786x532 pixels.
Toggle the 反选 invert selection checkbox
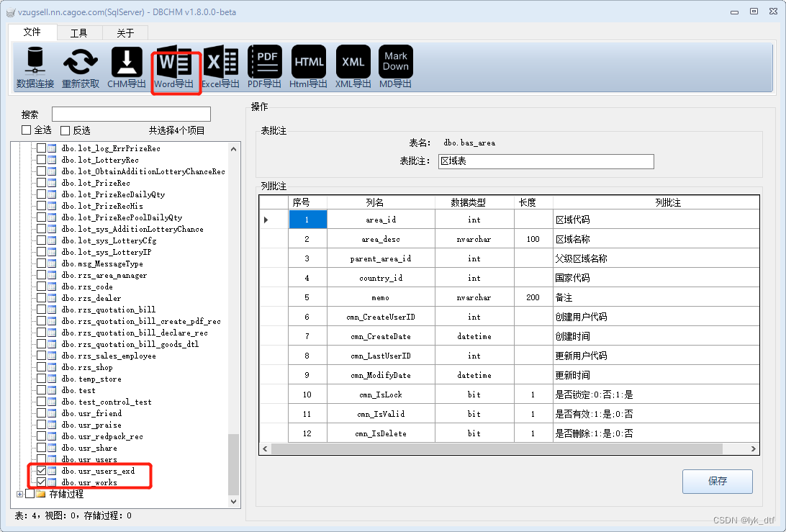point(66,130)
